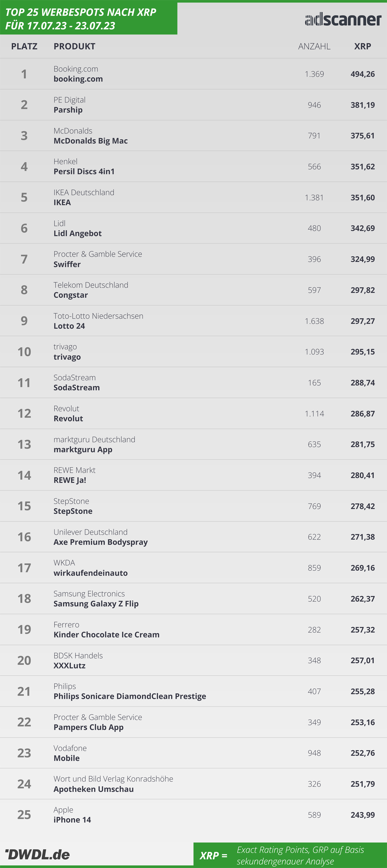
Task: Click the XRP column header
Action: [x=362, y=46]
